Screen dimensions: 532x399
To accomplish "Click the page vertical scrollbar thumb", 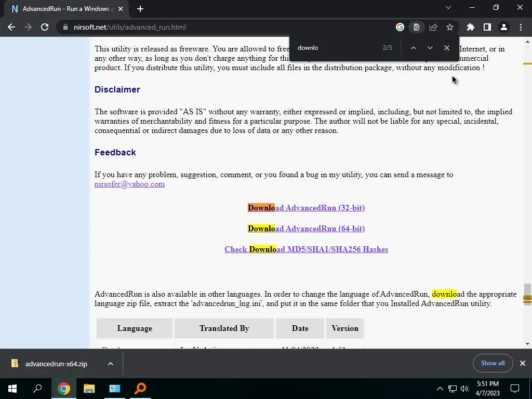I will coord(527,295).
